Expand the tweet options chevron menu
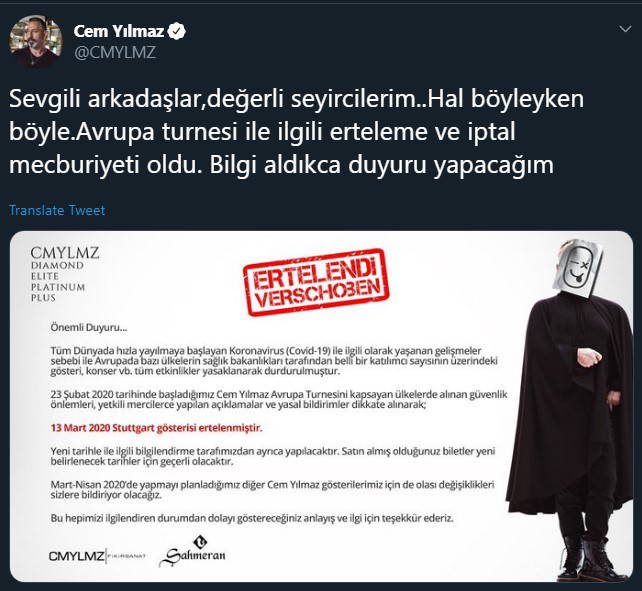This screenshot has width=642, height=591. point(625,29)
